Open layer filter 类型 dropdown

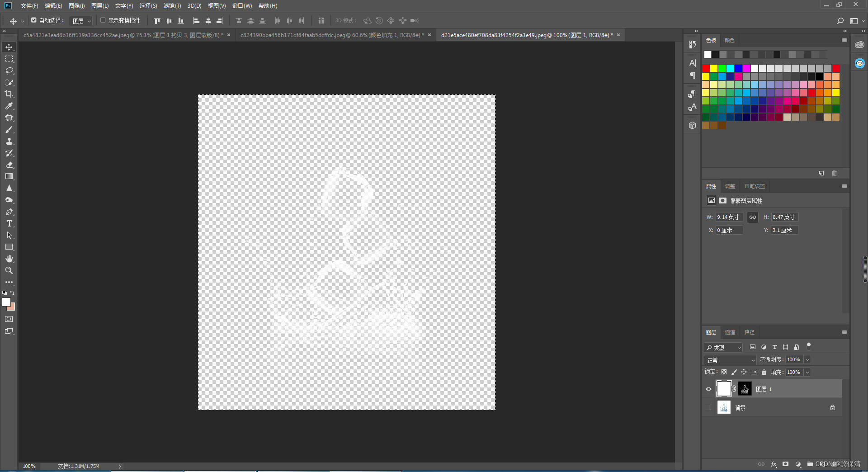point(723,347)
